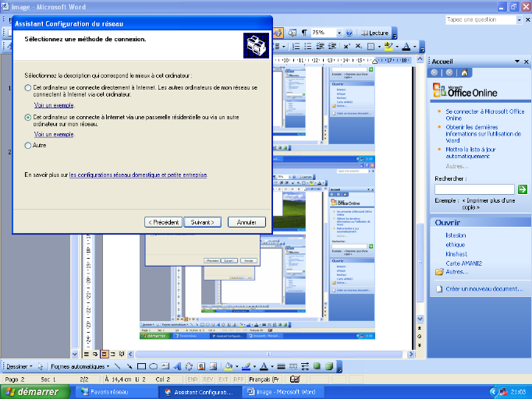Open the highlight color dropdown arrow
The image size is (532, 399).
coord(396,47)
